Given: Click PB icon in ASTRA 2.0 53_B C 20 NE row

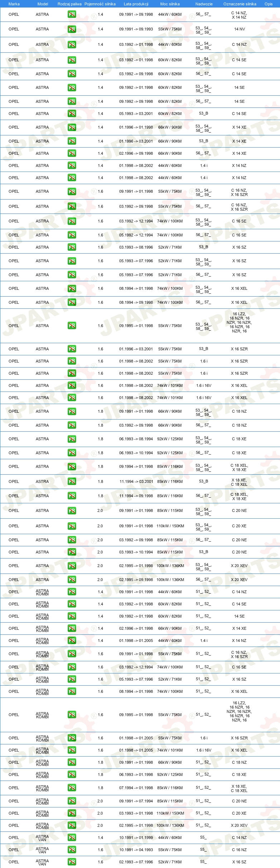Looking at the screenshot, I should 72,552.
